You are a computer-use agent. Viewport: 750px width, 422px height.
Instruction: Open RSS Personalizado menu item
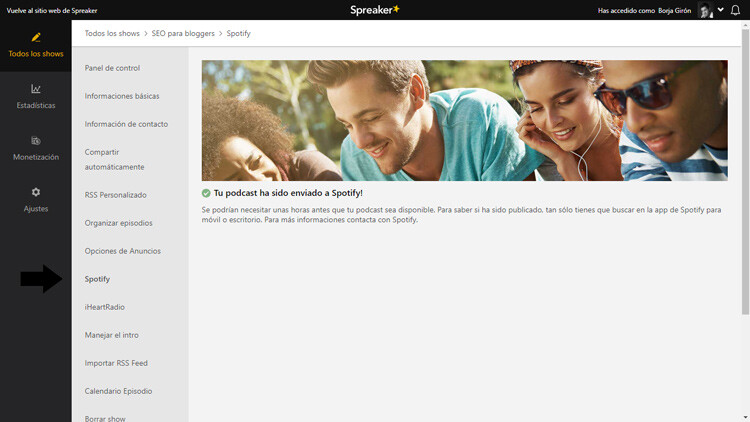pyautogui.click(x=115, y=195)
